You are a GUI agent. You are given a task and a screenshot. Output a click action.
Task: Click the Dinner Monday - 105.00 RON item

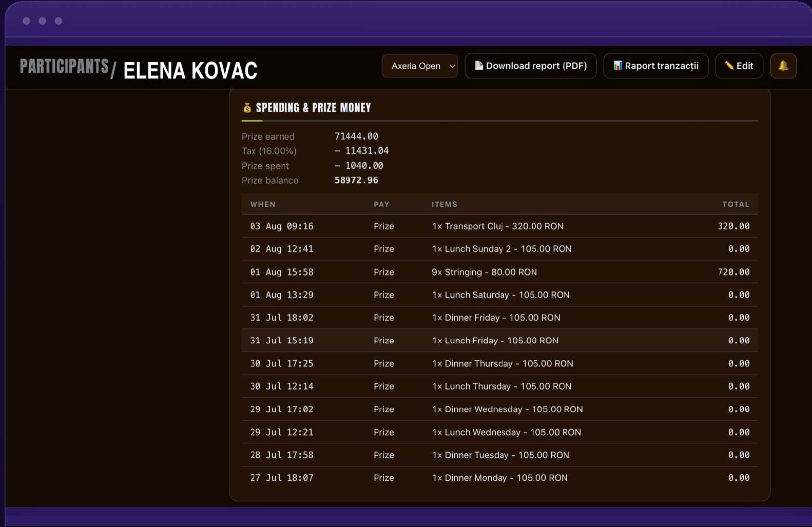coord(499,478)
